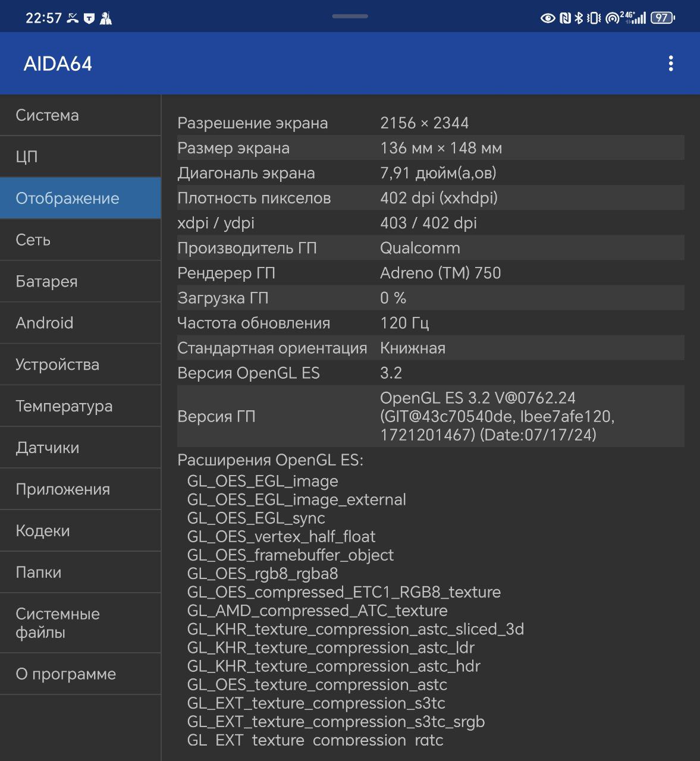Select the Сеть section
This screenshot has width=700, height=761.
click(x=80, y=240)
